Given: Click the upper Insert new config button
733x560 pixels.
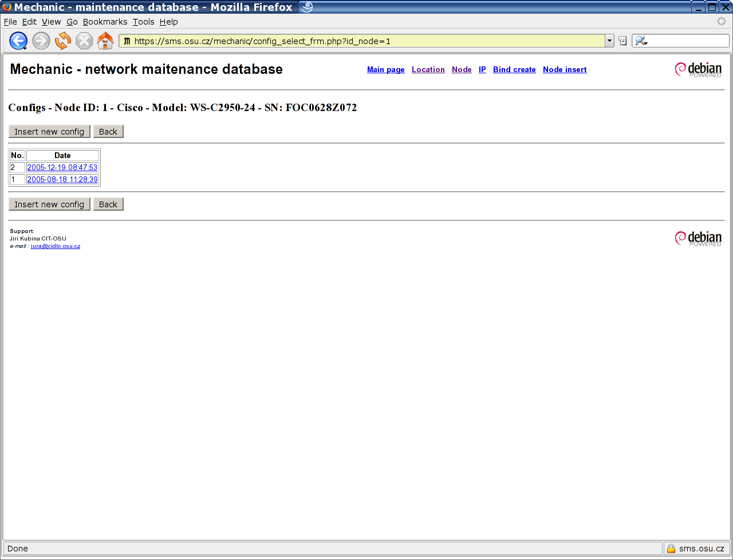Looking at the screenshot, I should coord(49,132).
